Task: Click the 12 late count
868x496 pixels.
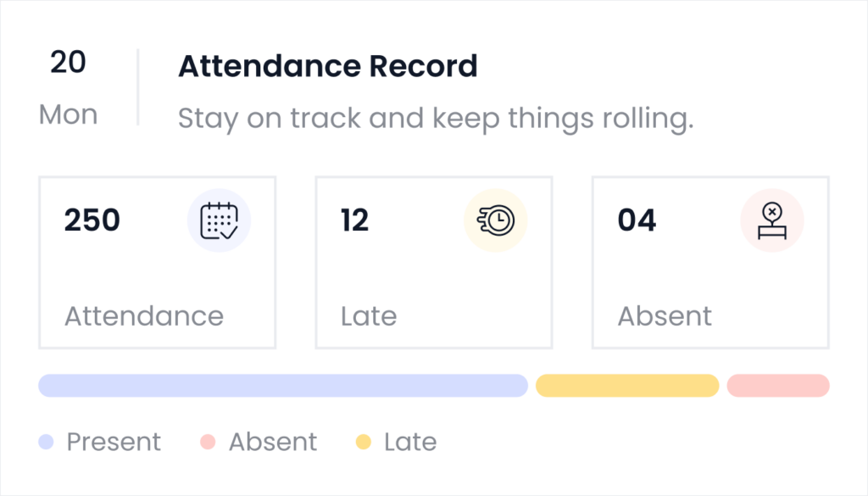Action: click(355, 220)
